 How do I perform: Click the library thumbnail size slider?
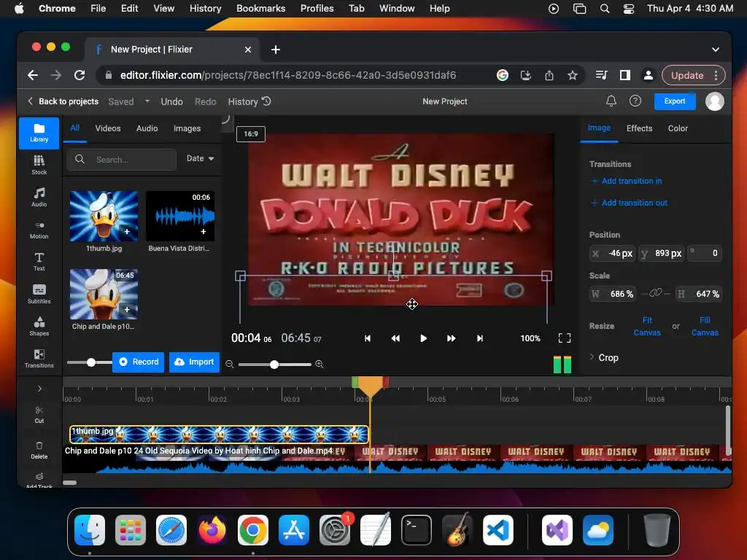coord(91,362)
